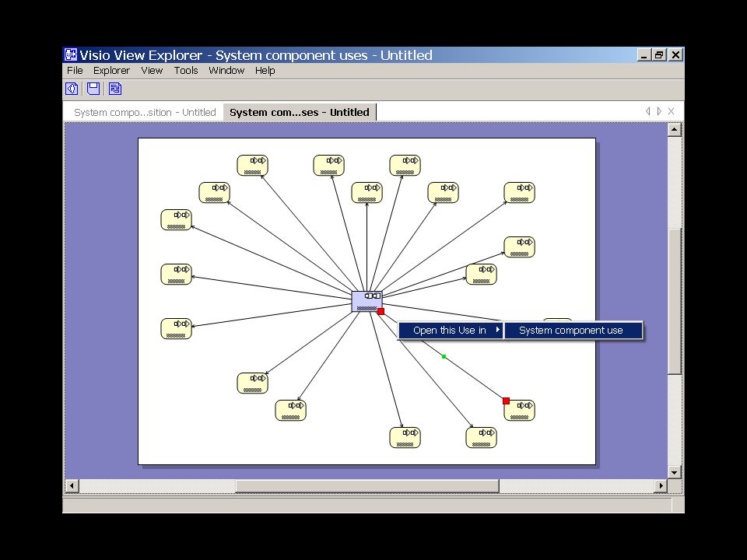747x560 pixels.
Task: Select the central lavender component node
Action: [x=366, y=302]
